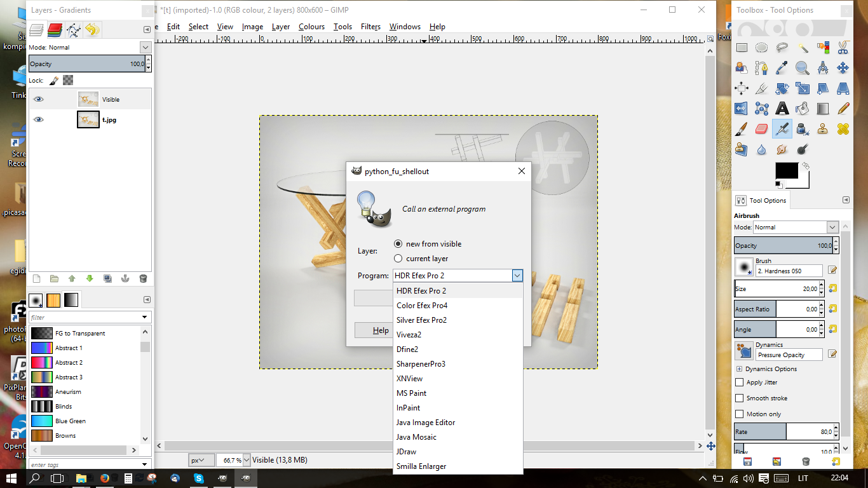Select the Rotate tool

[x=782, y=88]
